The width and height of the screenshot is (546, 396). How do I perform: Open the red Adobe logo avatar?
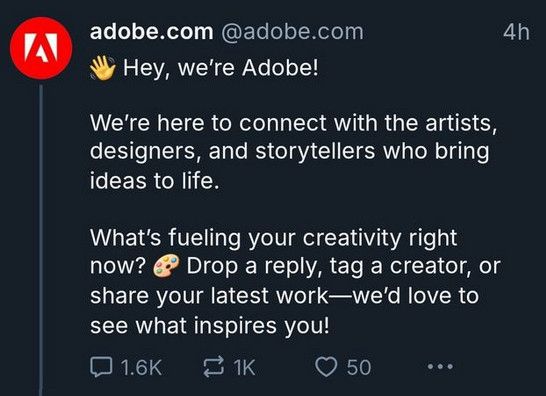[41, 48]
